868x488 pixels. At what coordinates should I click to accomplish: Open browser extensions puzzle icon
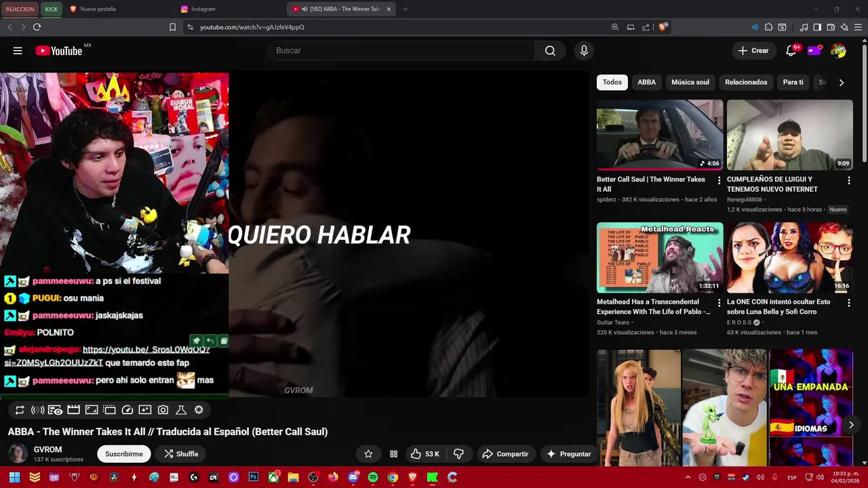pyautogui.click(x=768, y=27)
